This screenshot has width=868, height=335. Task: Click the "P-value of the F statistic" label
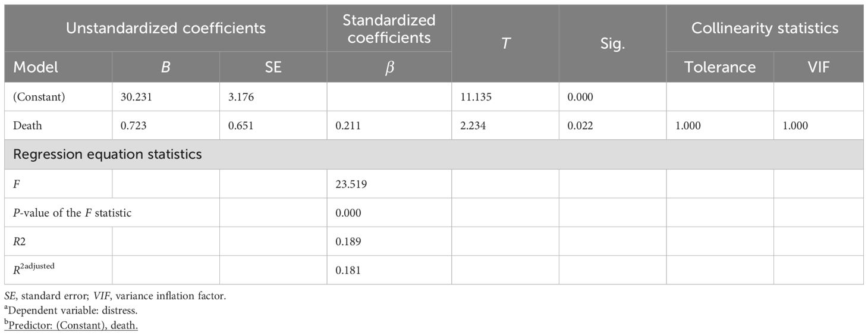pos(72,212)
